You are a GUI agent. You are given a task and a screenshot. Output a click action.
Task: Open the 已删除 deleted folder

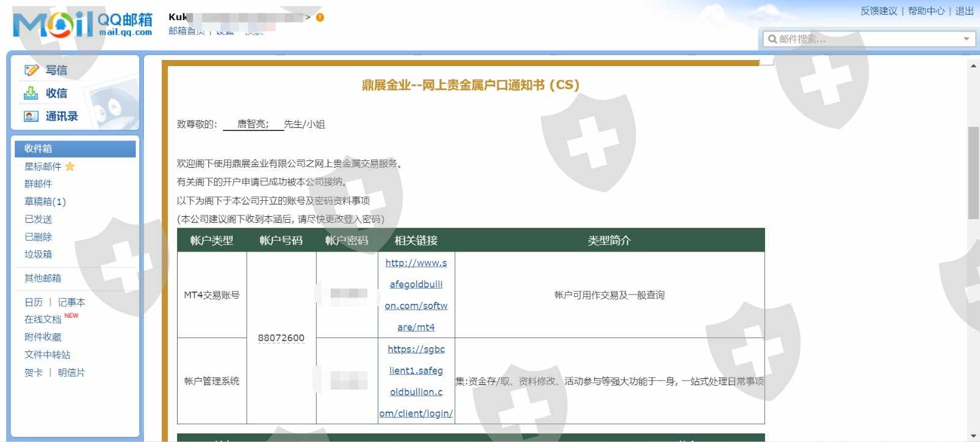(x=38, y=237)
